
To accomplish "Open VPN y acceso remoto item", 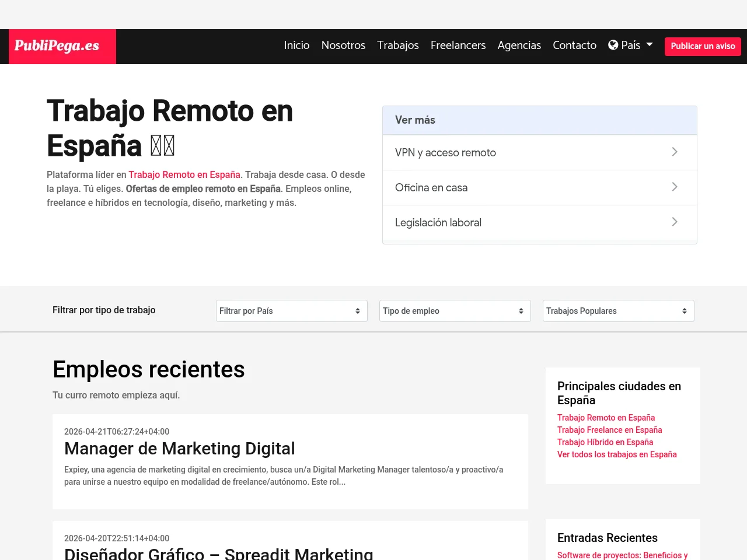I will click(540, 152).
